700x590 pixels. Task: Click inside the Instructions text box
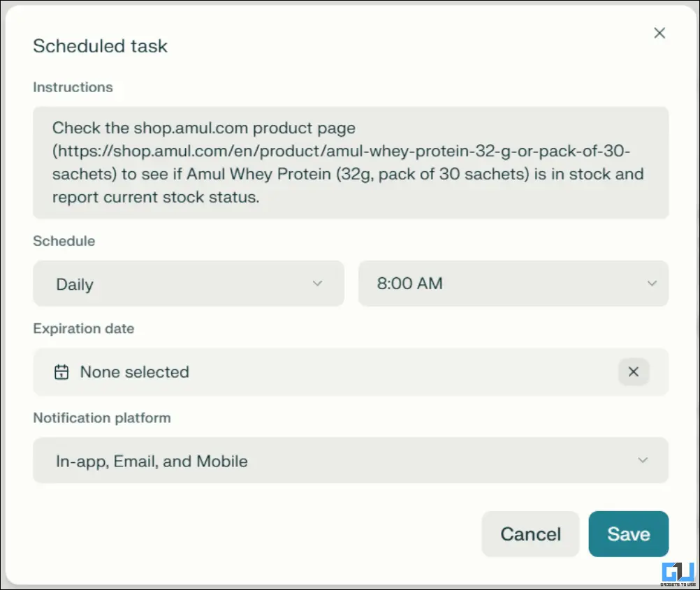350,163
